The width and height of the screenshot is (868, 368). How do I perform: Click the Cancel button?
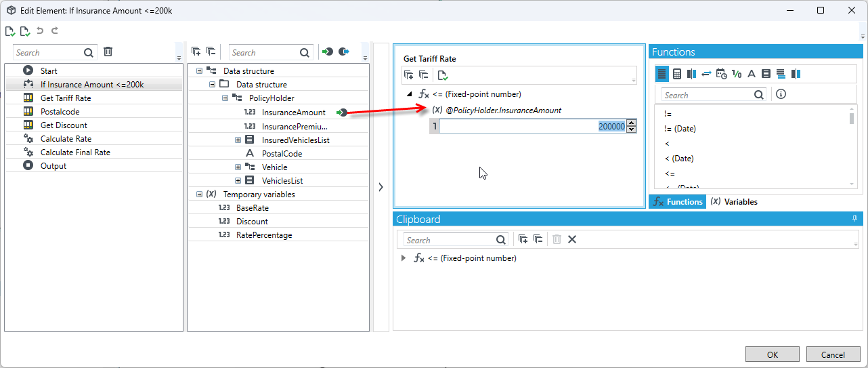833,354
